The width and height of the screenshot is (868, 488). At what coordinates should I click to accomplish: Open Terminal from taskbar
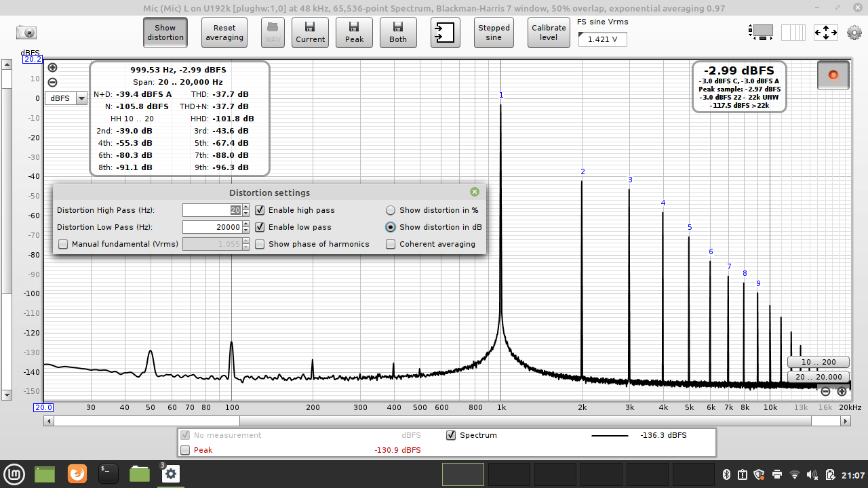(x=108, y=474)
